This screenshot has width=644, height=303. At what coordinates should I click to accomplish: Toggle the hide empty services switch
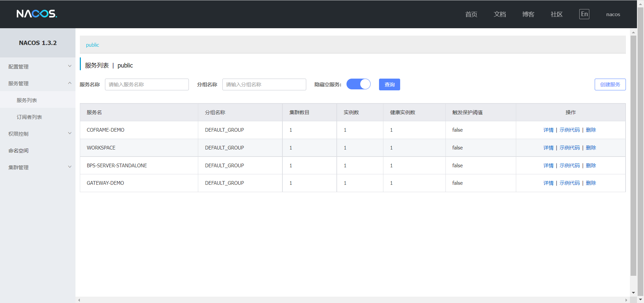pos(359,84)
